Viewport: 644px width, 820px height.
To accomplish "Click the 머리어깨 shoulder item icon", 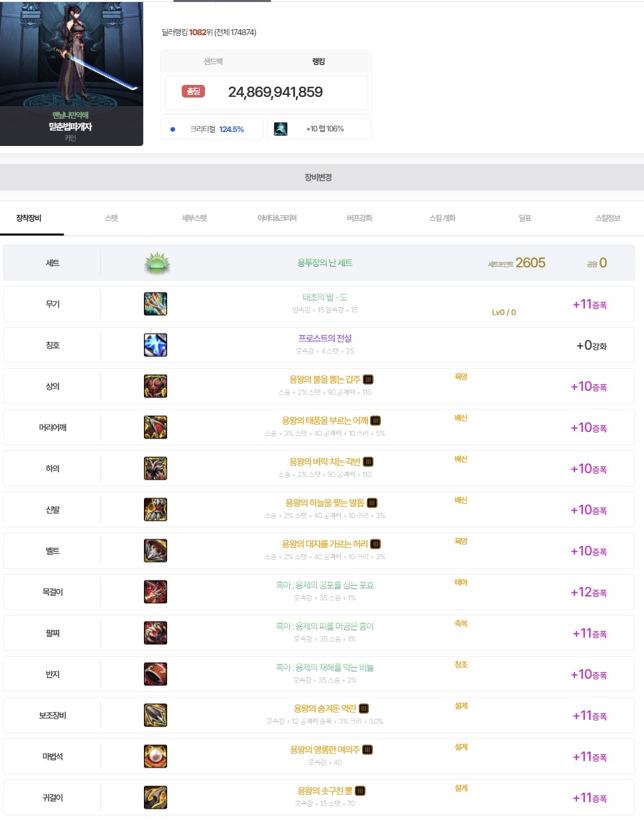I will [155, 427].
